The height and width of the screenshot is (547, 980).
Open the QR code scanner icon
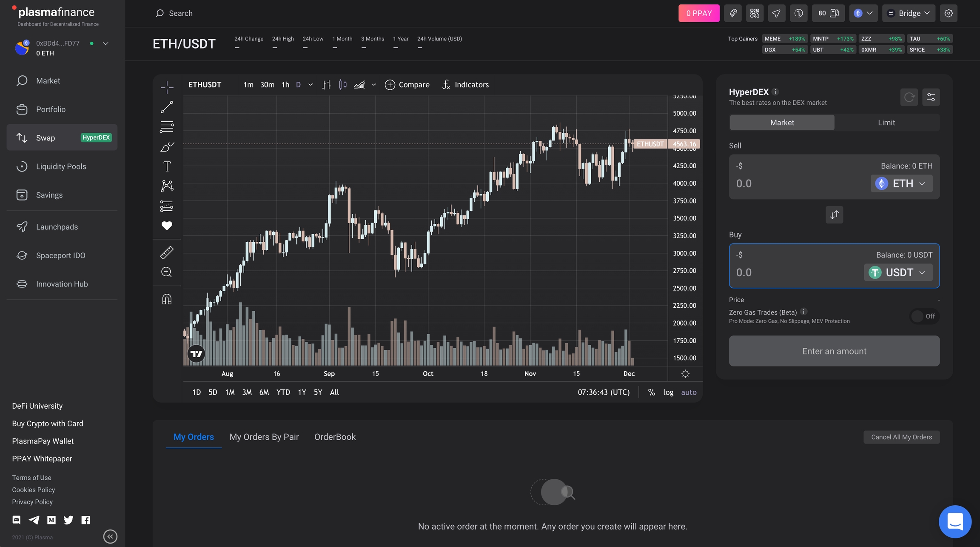click(755, 13)
